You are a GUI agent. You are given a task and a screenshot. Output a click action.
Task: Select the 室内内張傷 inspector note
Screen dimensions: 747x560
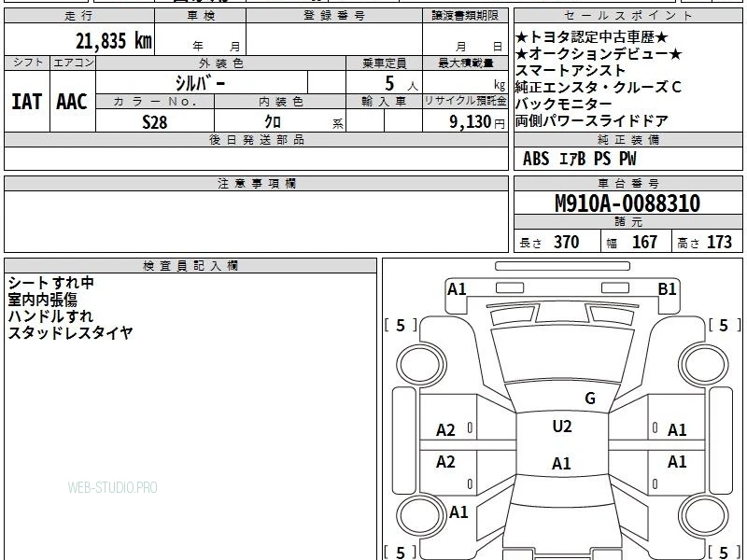[x=42, y=300]
